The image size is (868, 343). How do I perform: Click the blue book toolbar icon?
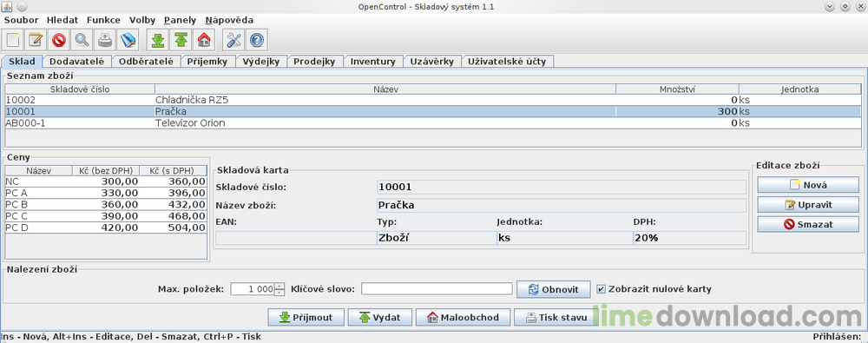pyautogui.click(x=128, y=41)
